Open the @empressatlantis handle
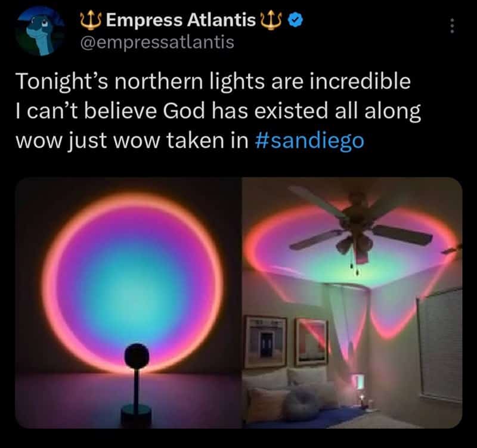Image resolution: width=477 pixels, height=448 pixels. pyautogui.click(x=157, y=42)
